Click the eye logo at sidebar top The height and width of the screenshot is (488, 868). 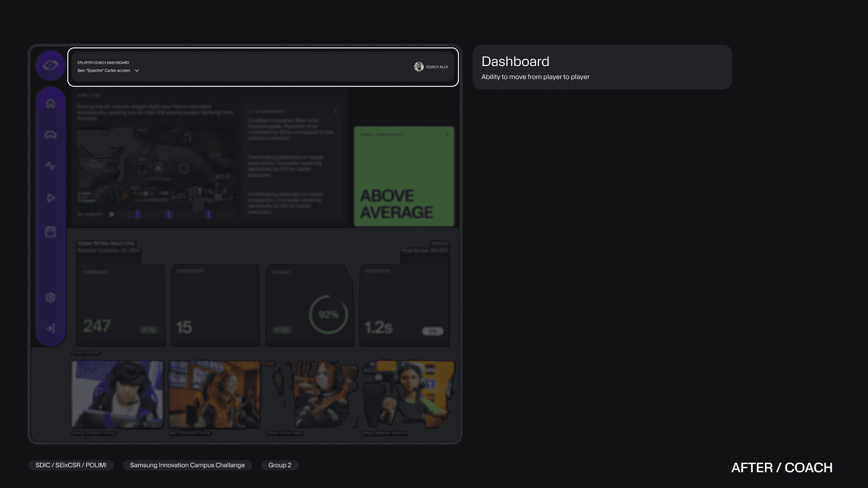pyautogui.click(x=50, y=66)
